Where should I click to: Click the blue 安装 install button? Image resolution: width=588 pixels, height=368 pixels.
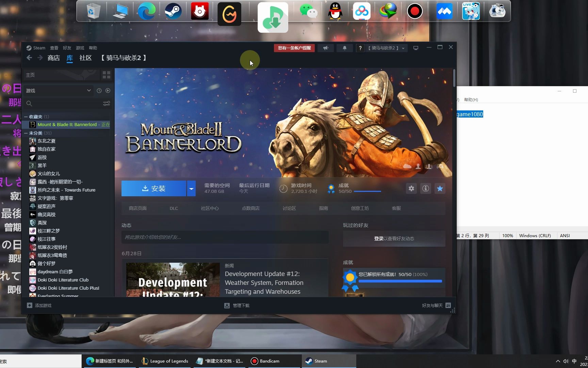pyautogui.click(x=154, y=188)
